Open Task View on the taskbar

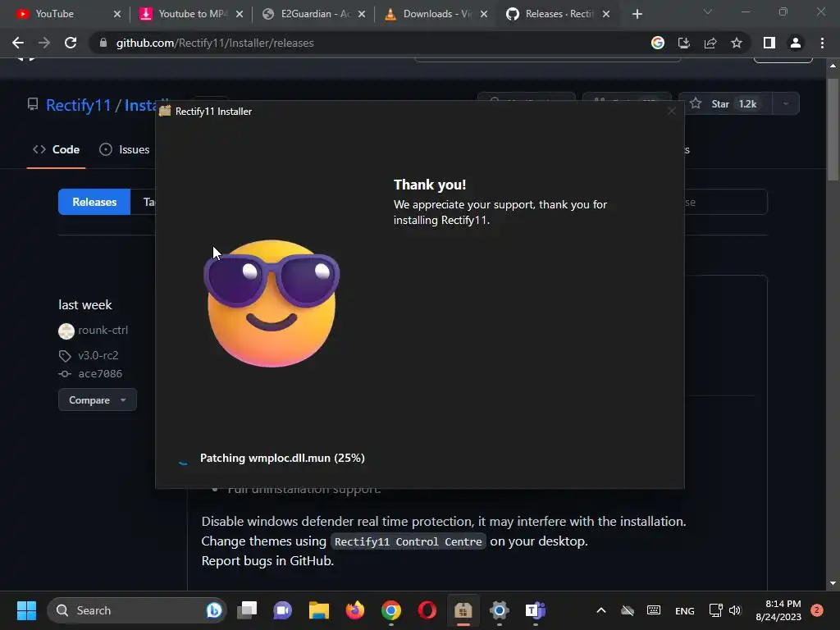247,610
